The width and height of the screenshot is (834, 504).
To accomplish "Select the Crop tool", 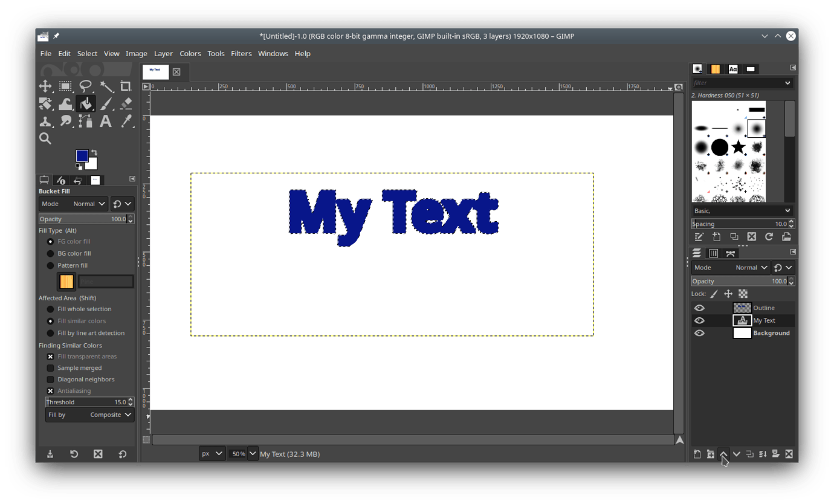I will tap(125, 86).
